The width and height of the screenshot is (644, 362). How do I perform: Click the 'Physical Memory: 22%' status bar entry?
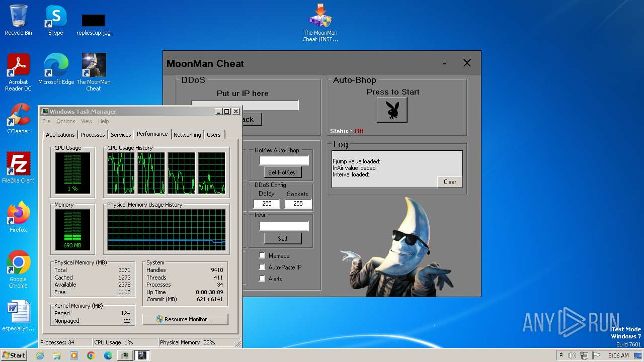188,342
